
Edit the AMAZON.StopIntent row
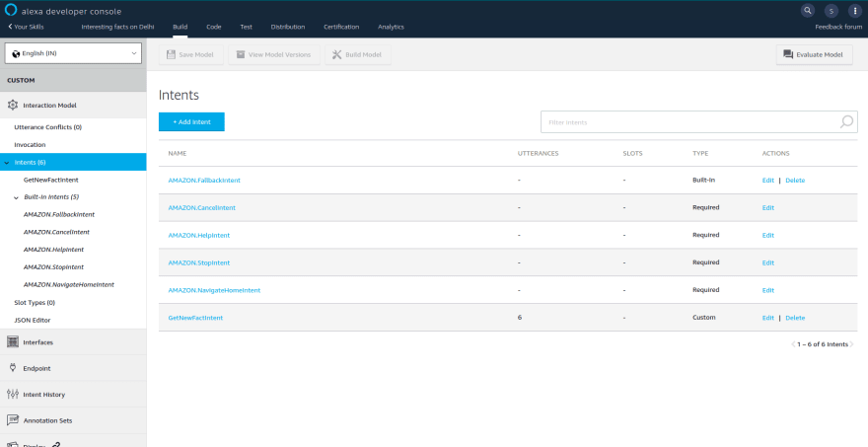point(767,262)
